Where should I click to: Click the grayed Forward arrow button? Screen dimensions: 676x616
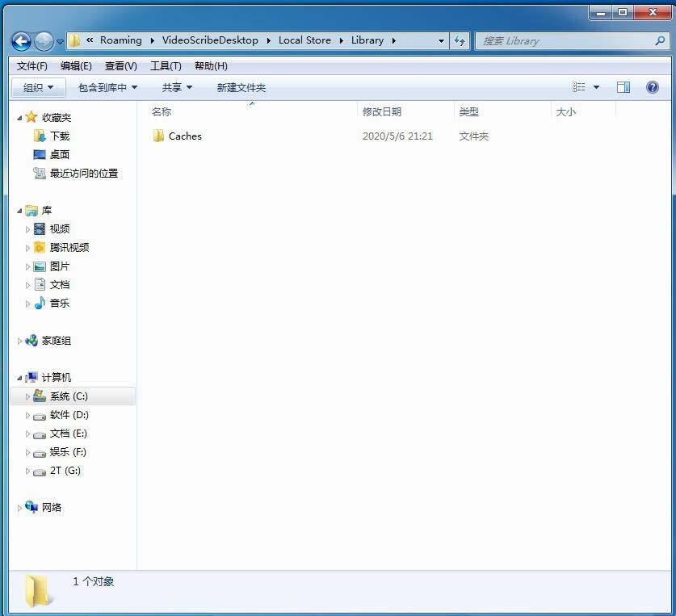click(x=44, y=41)
